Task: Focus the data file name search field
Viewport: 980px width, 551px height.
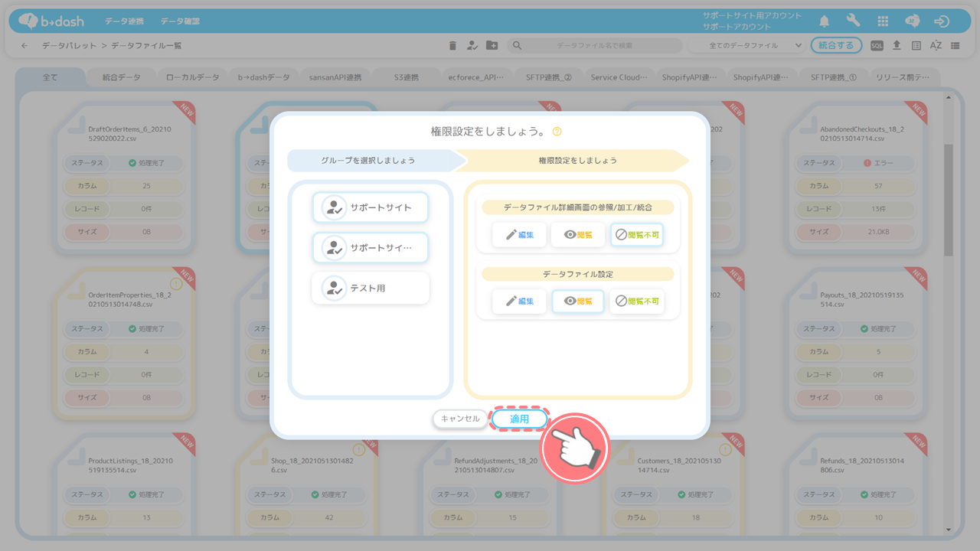Action: (x=595, y=46)
